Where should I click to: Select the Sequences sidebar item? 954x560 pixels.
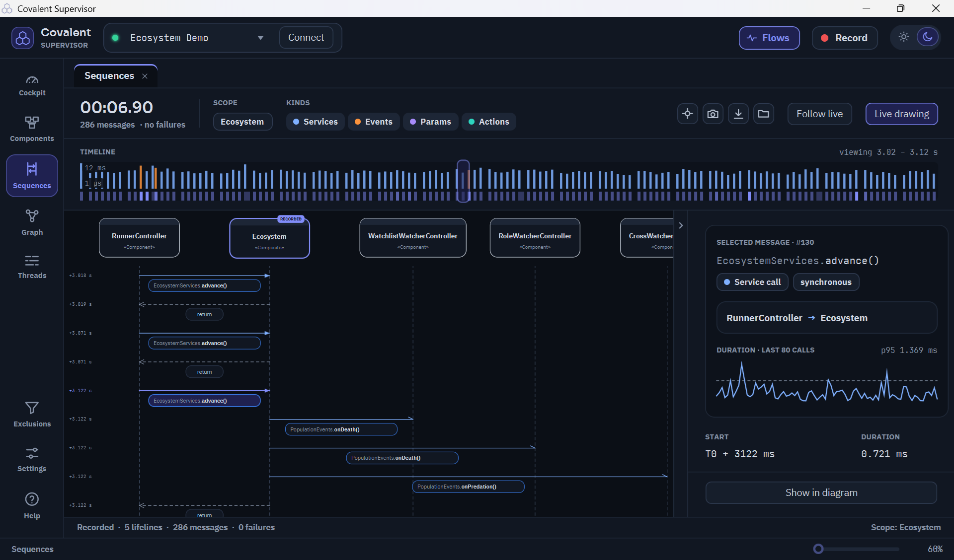coord(32,176)
